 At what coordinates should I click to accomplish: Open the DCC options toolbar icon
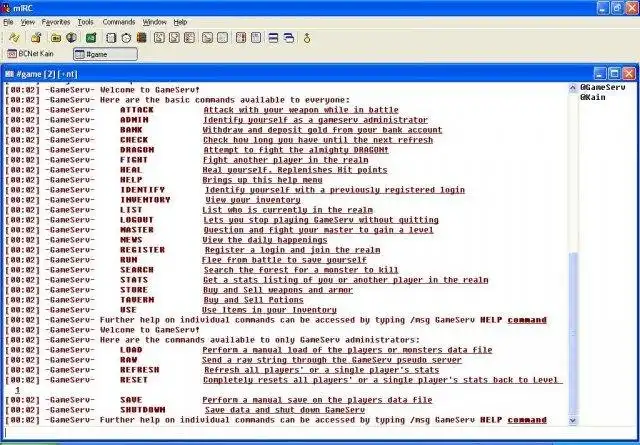(189, 38)
